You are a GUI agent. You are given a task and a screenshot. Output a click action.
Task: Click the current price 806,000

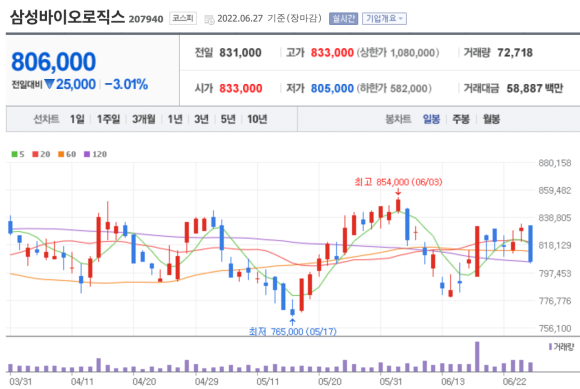[x=54, y=61]
